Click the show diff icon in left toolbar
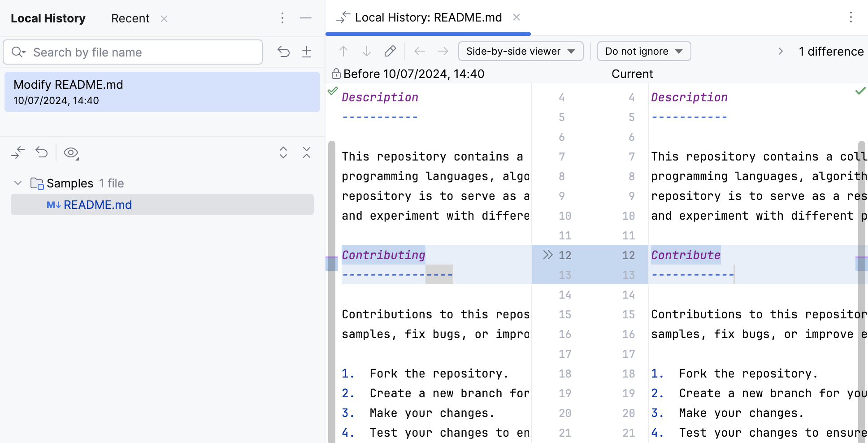The image size is (868, 443). click(18, 152)
